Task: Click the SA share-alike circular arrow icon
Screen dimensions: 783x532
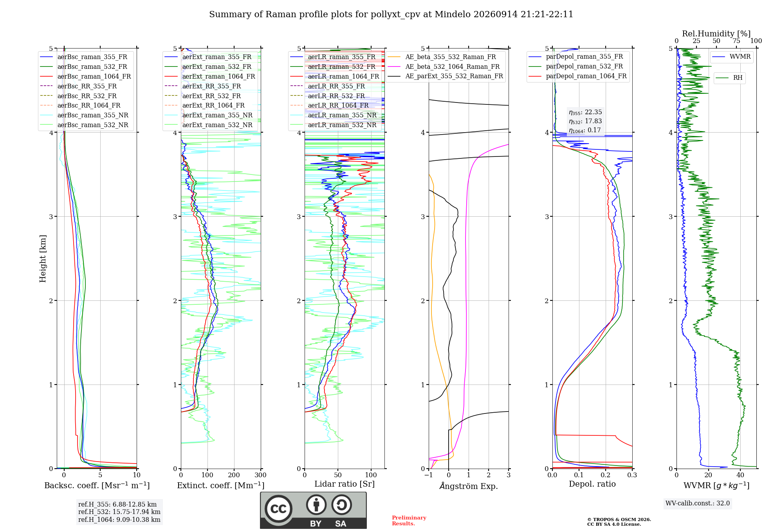Action: [x=341, y=505]
